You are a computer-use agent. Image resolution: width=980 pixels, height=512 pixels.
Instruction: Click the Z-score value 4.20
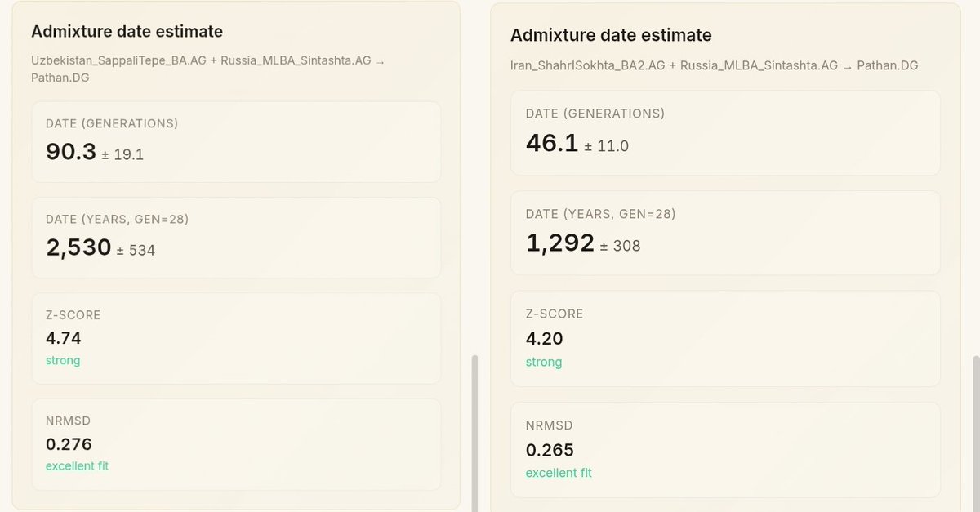click(x=545, y=339)
